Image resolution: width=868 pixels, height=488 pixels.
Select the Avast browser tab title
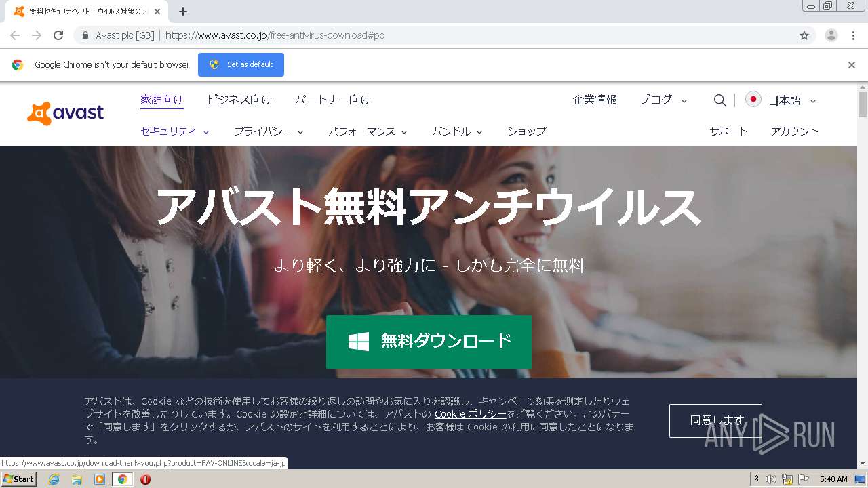click(x=87, y=12)
